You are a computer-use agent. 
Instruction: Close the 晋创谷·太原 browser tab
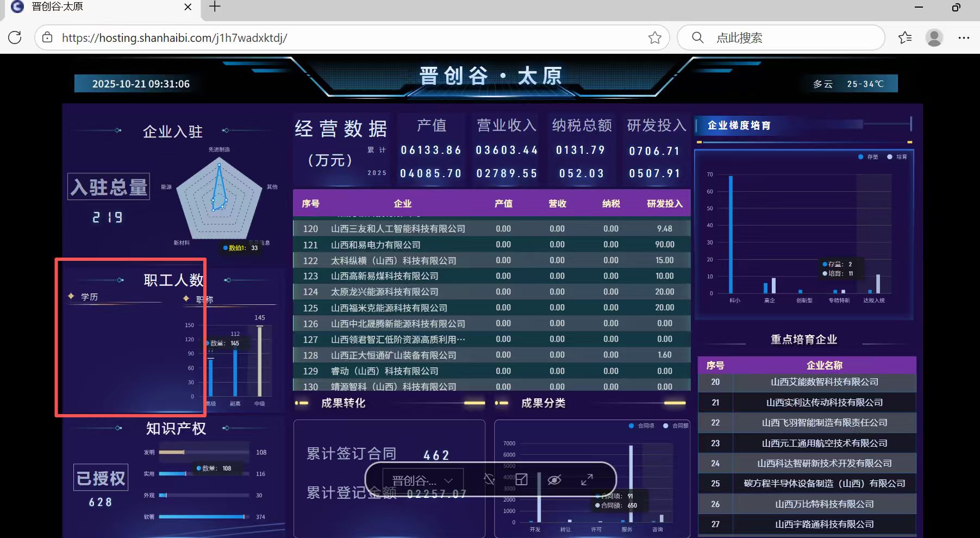tap(188, 7)
